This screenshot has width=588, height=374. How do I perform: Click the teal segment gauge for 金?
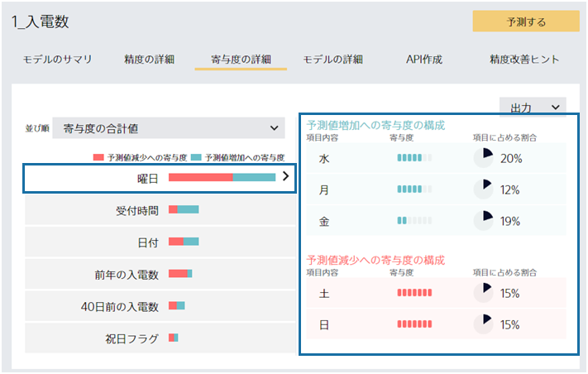[x=414, y=221]
